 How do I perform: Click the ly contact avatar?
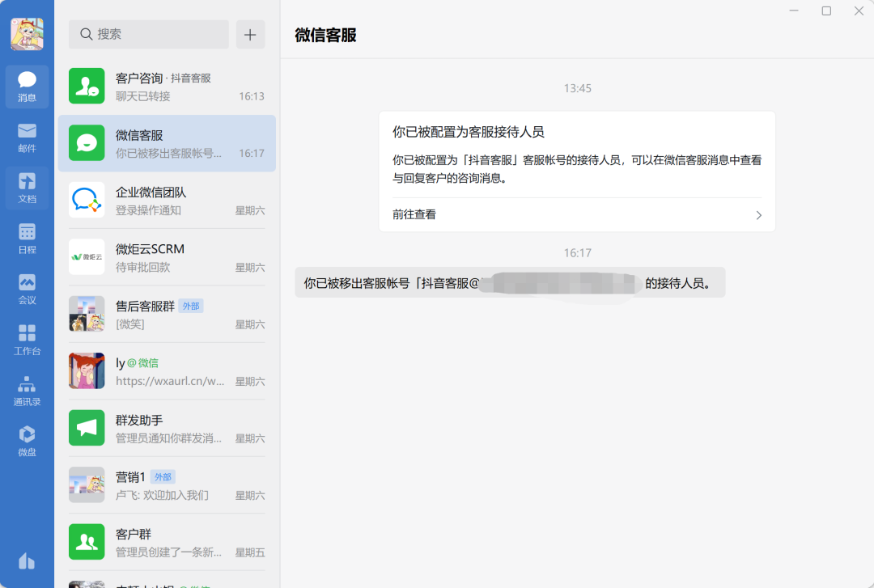tap(87, 370)
